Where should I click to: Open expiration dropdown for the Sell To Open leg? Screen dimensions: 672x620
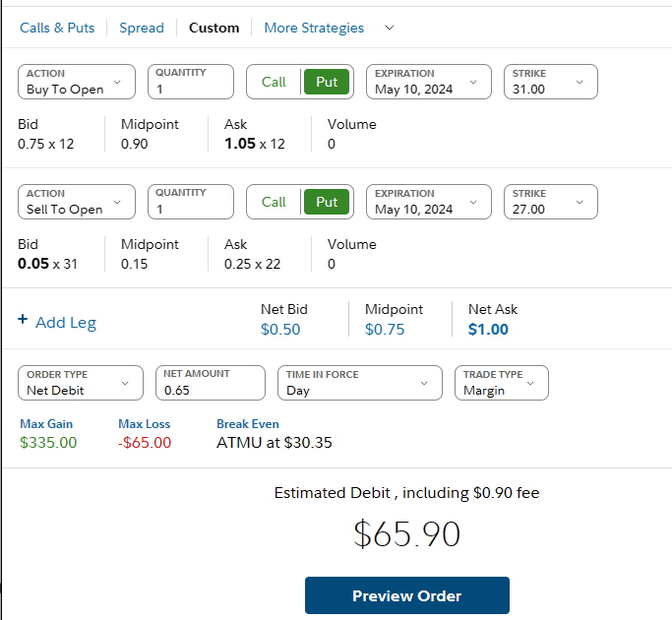click(x=429, y=202)
